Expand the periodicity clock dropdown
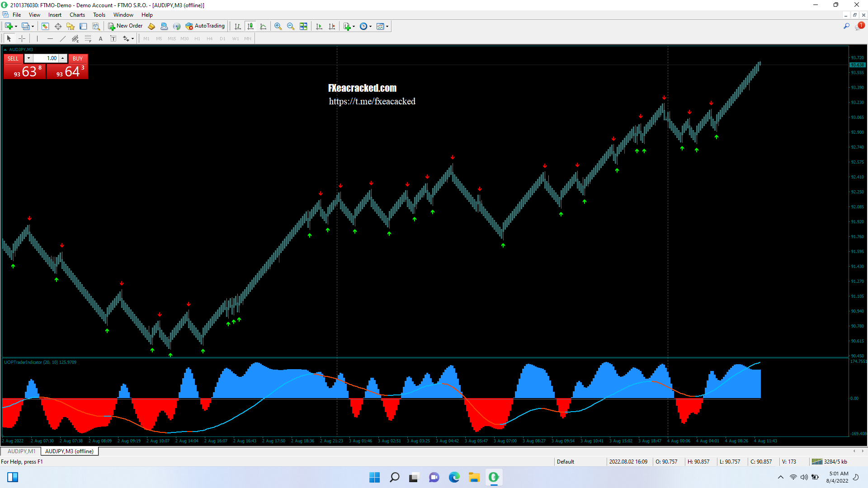The width and height of the screenshot is (868, 488). (x=371, y=26)
